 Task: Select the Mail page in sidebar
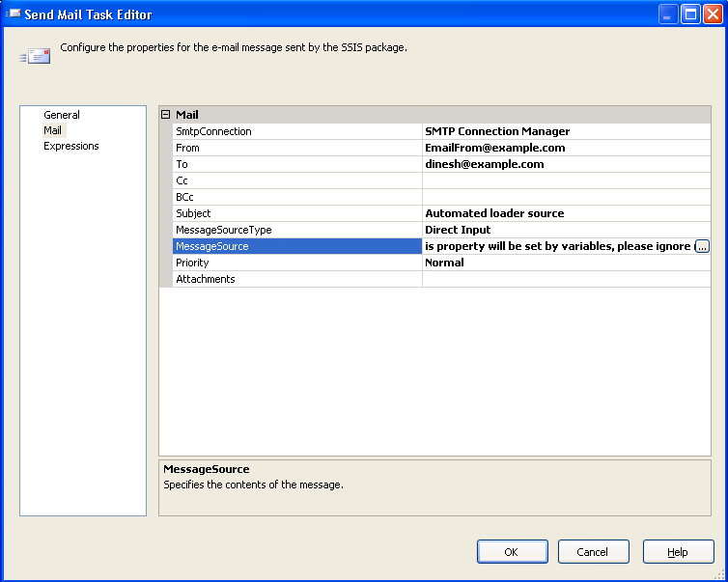[x=53, y=130]
